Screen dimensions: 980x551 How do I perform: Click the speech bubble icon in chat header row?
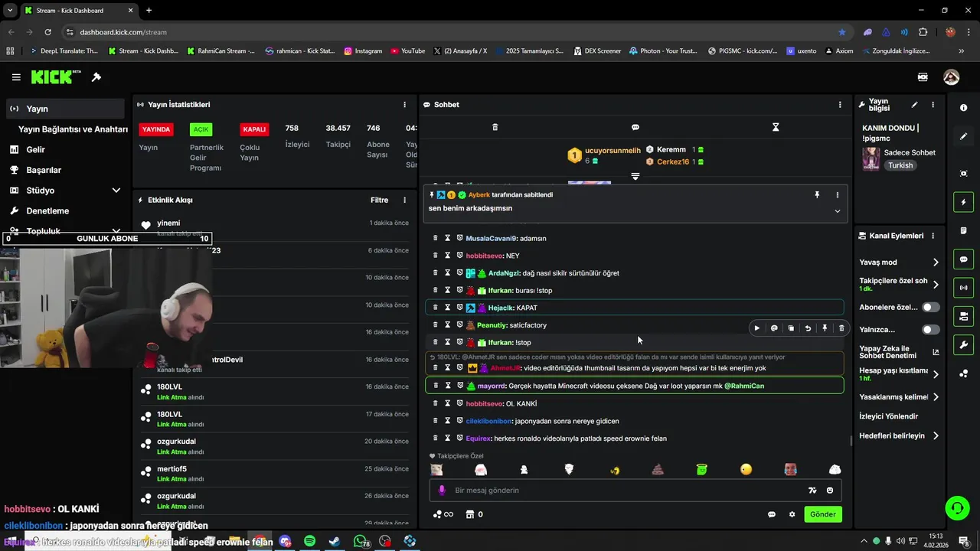click(x=635, y=127)
